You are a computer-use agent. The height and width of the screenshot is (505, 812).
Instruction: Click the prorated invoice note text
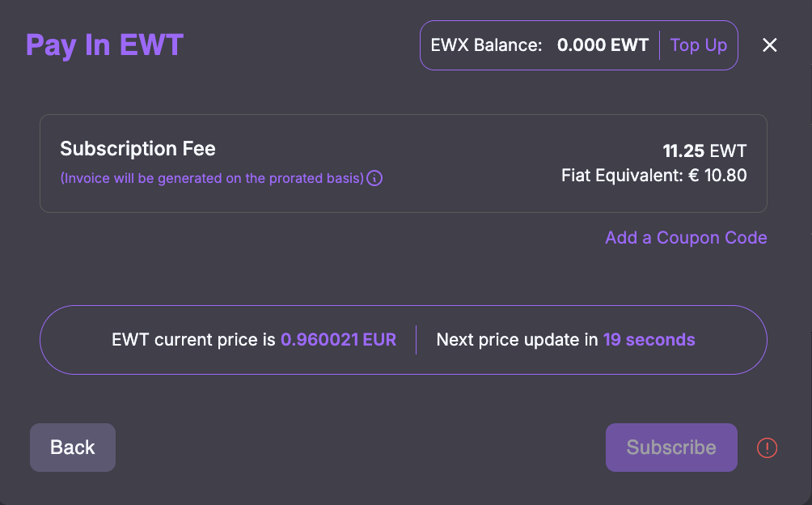point(212,178)
